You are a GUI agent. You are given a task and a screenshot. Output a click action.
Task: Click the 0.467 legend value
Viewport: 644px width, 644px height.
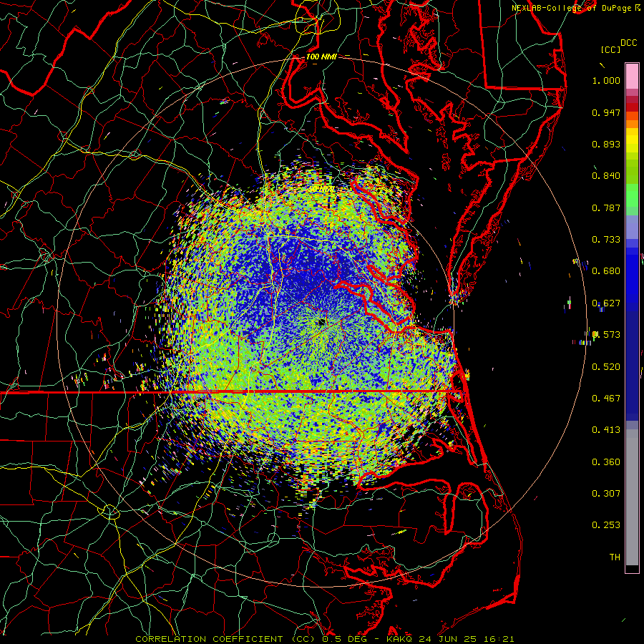tap(606, 399)
